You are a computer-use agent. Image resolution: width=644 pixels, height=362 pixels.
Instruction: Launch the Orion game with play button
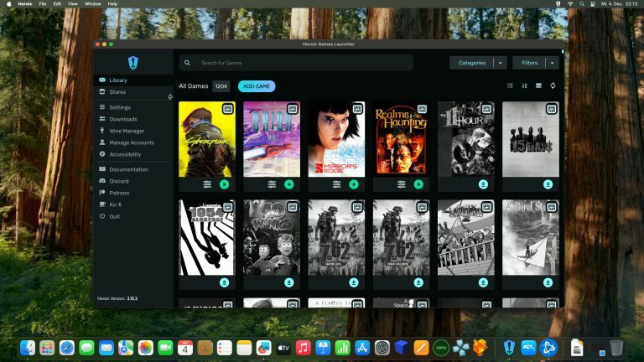coord(289,184)
